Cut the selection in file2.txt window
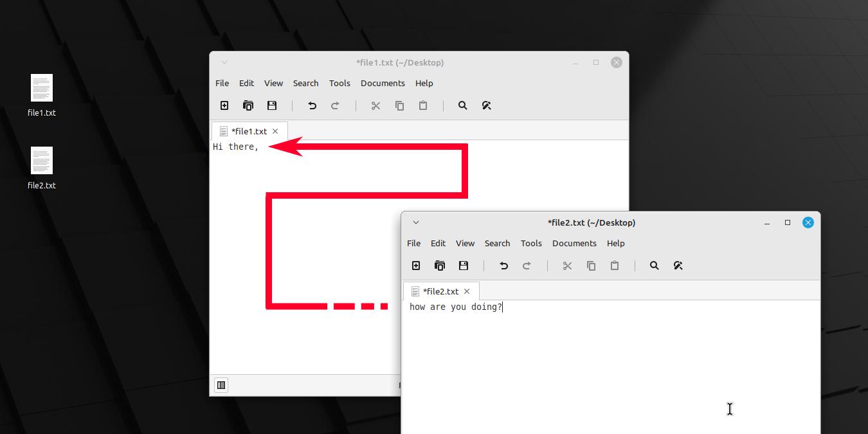Image resolution: width=868 pixels, height=434 pixels. pyautogui.click(x=567, y=265)
